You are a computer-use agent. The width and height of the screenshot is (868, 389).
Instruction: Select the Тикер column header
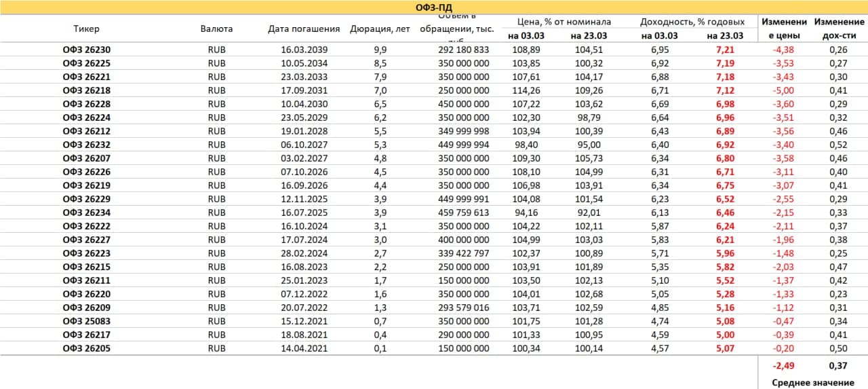(86, 29)
